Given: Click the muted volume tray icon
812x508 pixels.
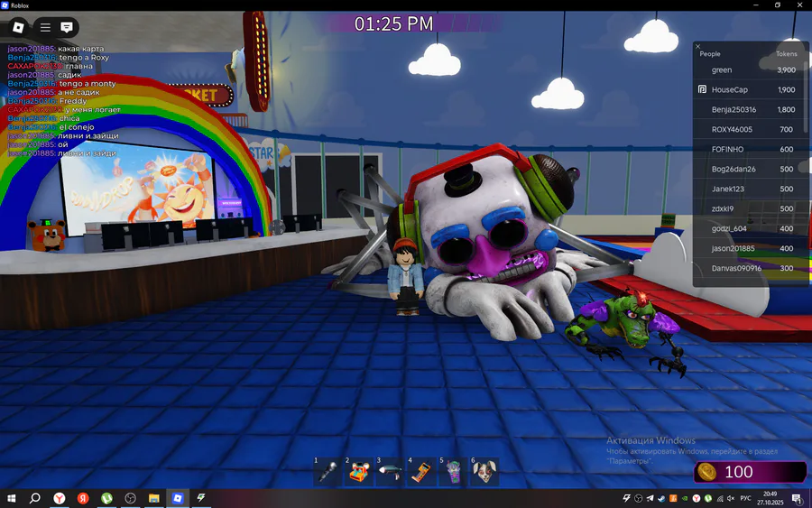Looking at the screenshot, I should click(731, 498).
